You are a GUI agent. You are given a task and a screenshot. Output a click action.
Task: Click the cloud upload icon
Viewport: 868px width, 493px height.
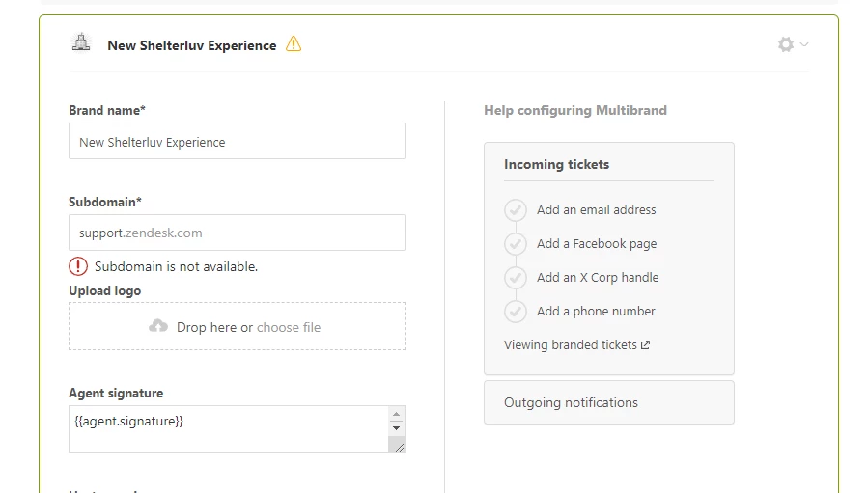click(158, 327)
